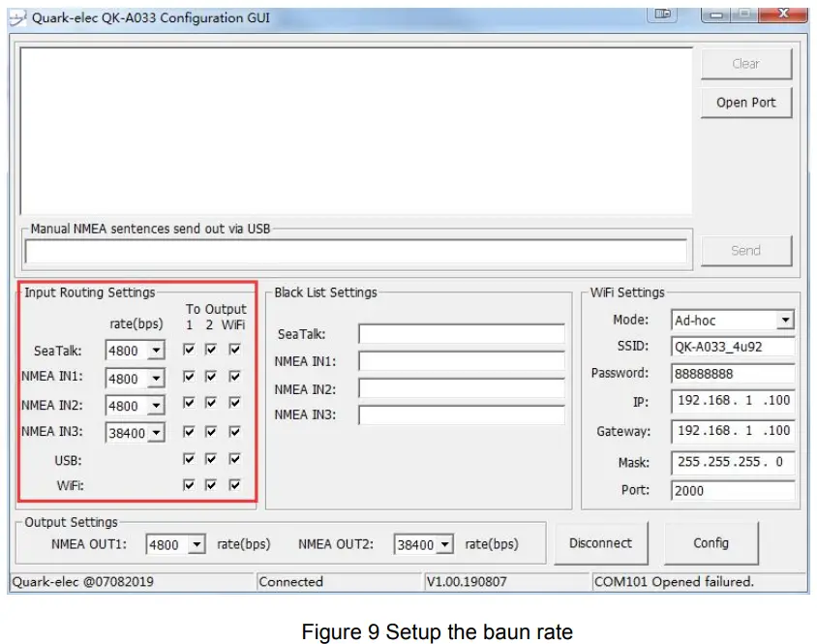Expand the NMEA IN3 rate dropdown

[x=158, y=432]
